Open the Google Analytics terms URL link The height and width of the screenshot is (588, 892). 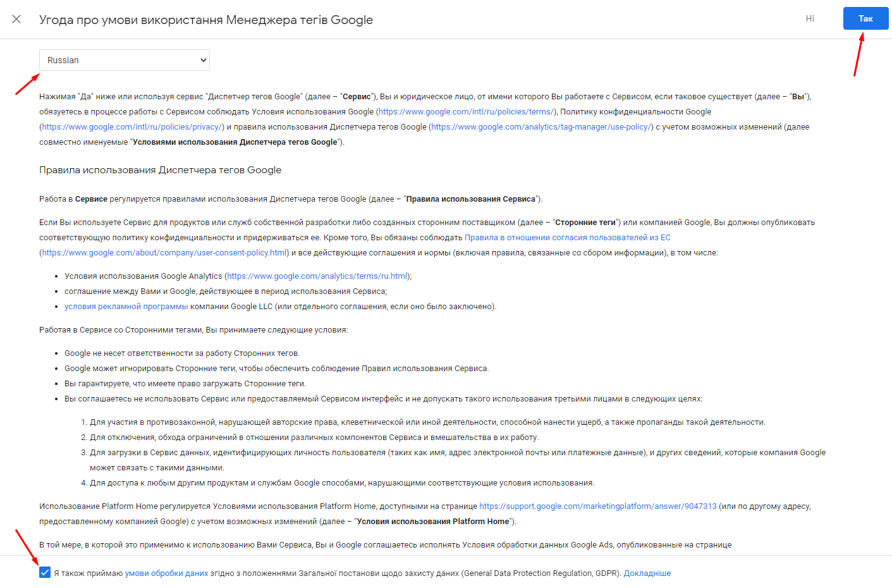click(317, 276)
